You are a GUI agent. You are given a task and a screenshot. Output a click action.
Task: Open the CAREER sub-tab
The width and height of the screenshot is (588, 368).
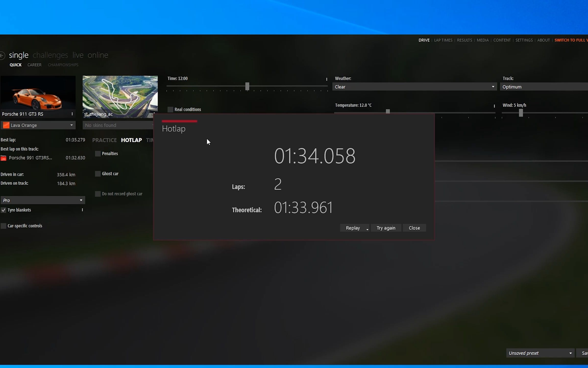34,65
